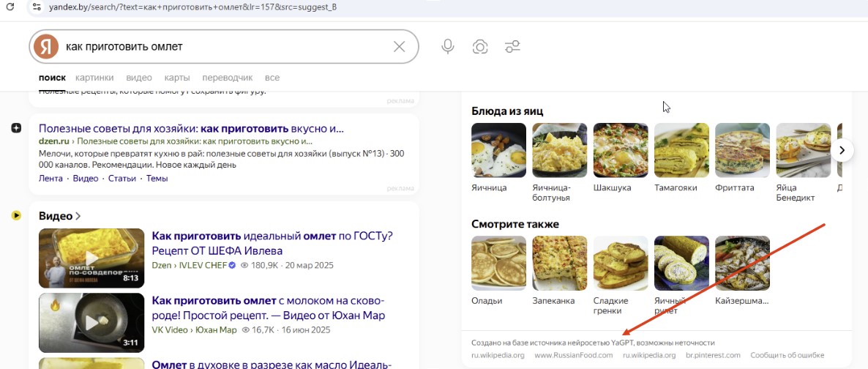
Task: Open the www.RussianFood.com source link
Action: 573,355
